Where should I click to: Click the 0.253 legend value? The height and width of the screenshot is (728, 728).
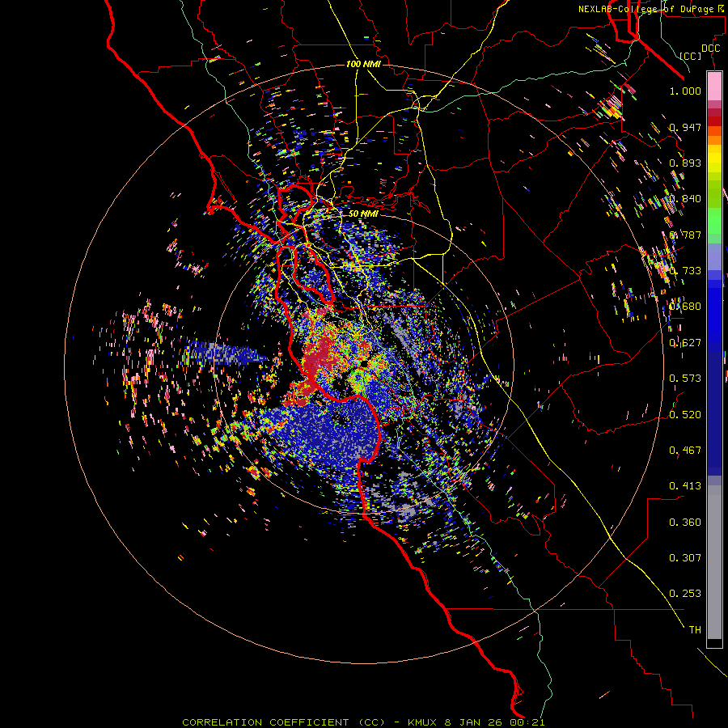(685, 594)
